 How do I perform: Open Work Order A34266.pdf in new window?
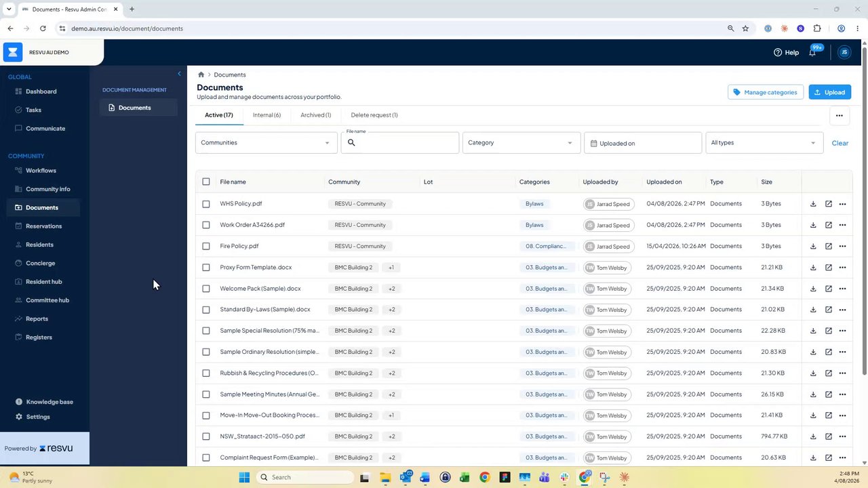coord(828,225)
